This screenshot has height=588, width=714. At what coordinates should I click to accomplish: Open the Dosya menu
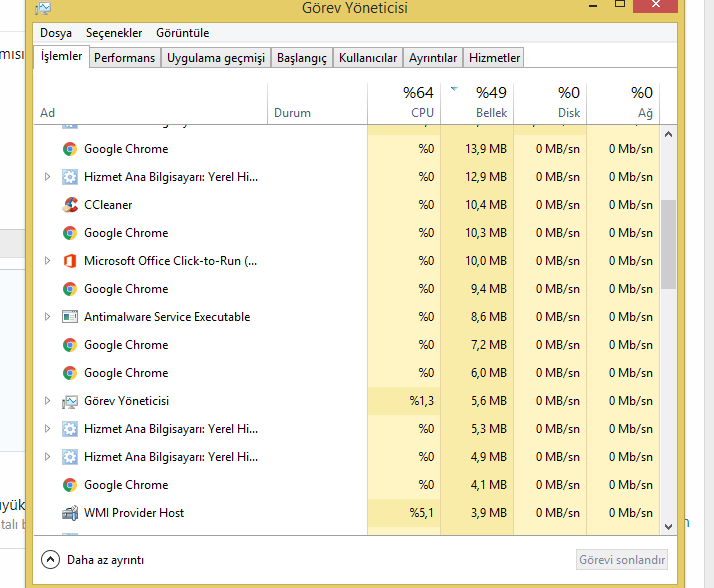(x=56, y=33)
